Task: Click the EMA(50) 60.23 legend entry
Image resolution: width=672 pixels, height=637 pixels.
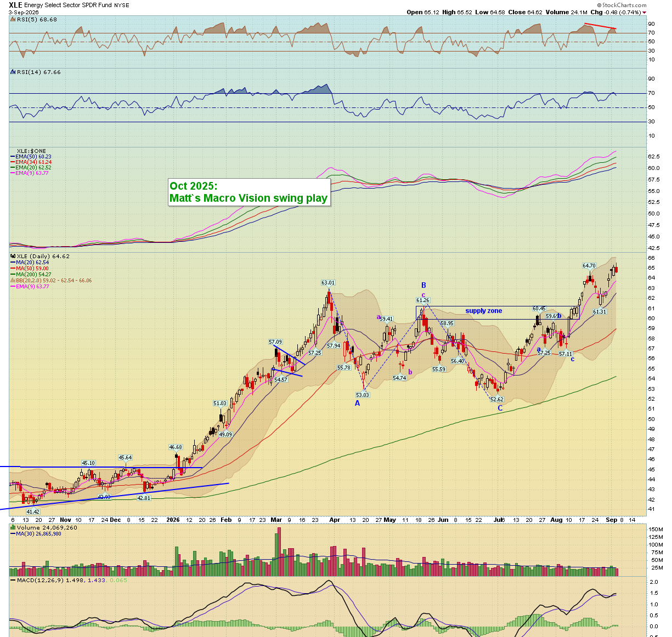Action: (x=31, y=157)
